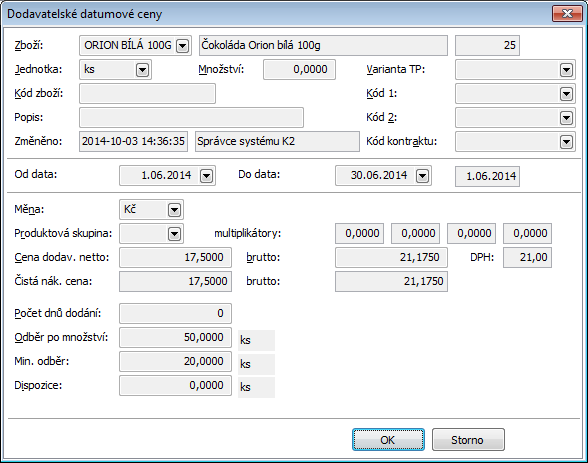Click the Cena dodav. brutto field 21,1750
This screenshot has height=463, width=588.
[391, 257]
